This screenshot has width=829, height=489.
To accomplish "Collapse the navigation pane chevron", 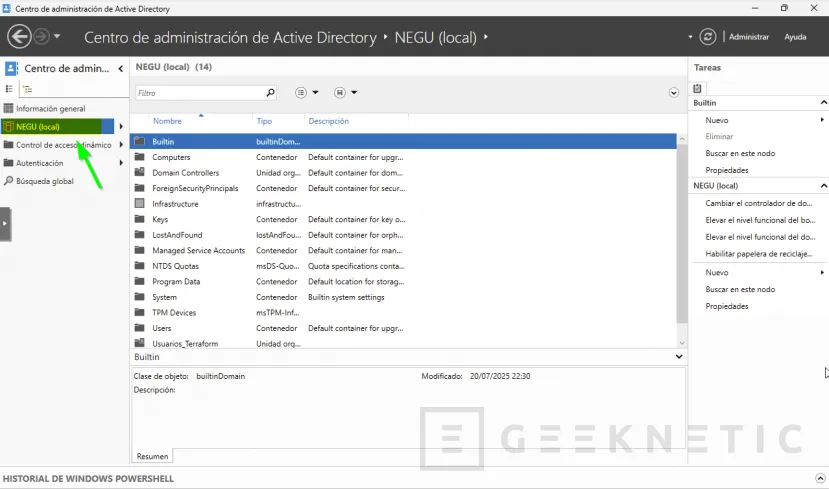I will (121, 68).
